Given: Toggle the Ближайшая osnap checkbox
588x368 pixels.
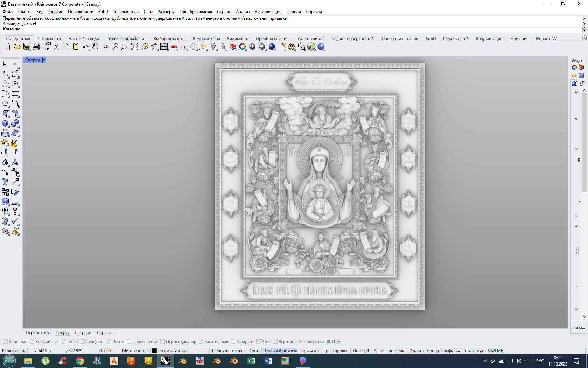Looking at the screenshot, I should click(x=32, y=342).
